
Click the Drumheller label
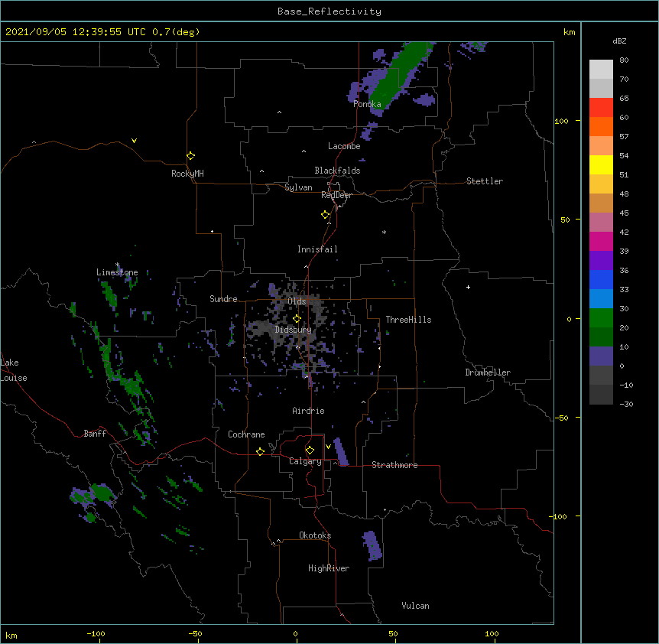(x=488, y=372)
